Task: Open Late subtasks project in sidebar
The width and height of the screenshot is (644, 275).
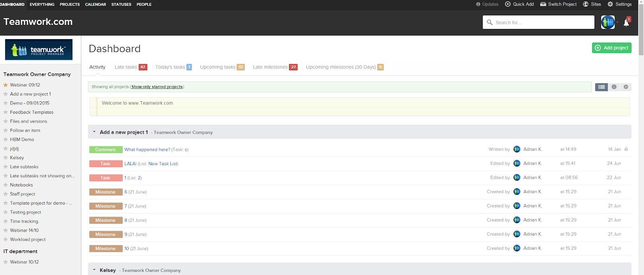Action: pyautogui.click(x=24, y=167)
